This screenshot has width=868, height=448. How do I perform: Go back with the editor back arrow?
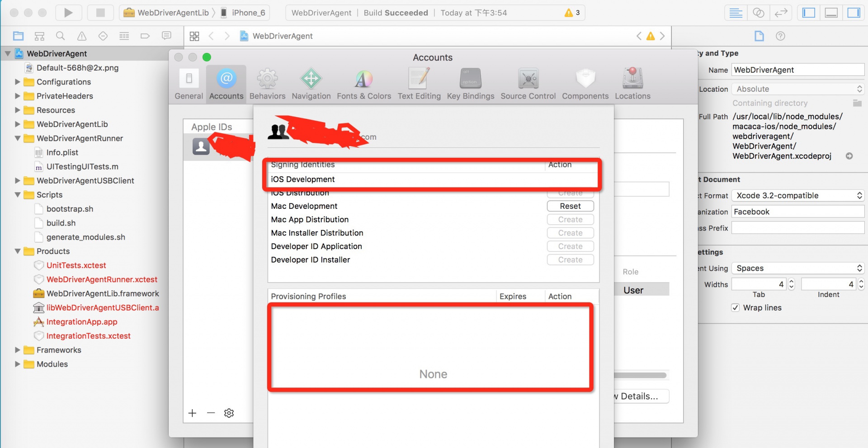coord(211,36)
